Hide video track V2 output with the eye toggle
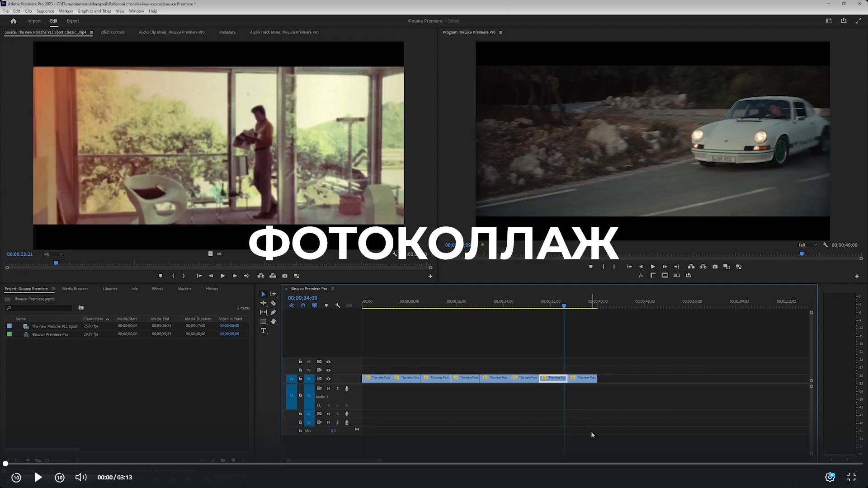The width and height of the screenshot is (868, 488). (328, 370)
